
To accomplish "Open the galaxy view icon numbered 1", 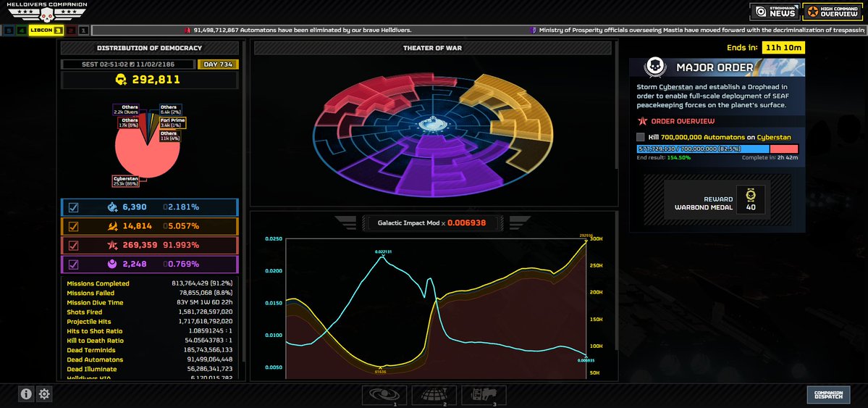I will tap(384, 396).
